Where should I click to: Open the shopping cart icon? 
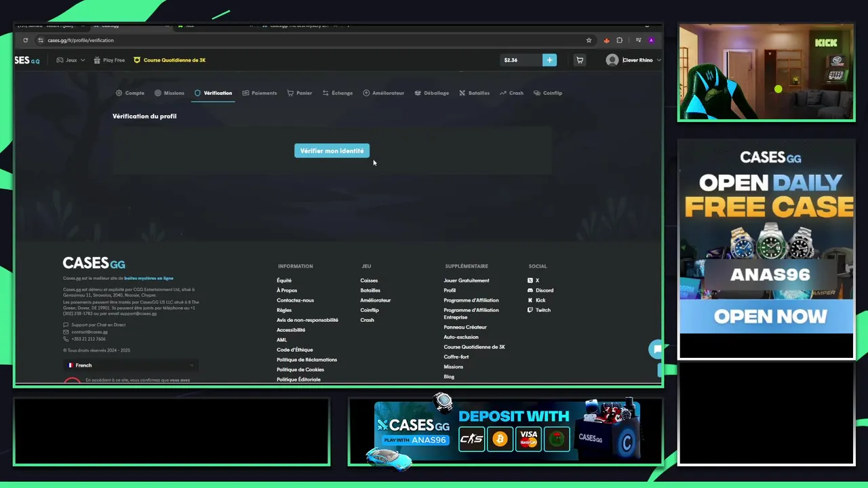pos(580,60)
